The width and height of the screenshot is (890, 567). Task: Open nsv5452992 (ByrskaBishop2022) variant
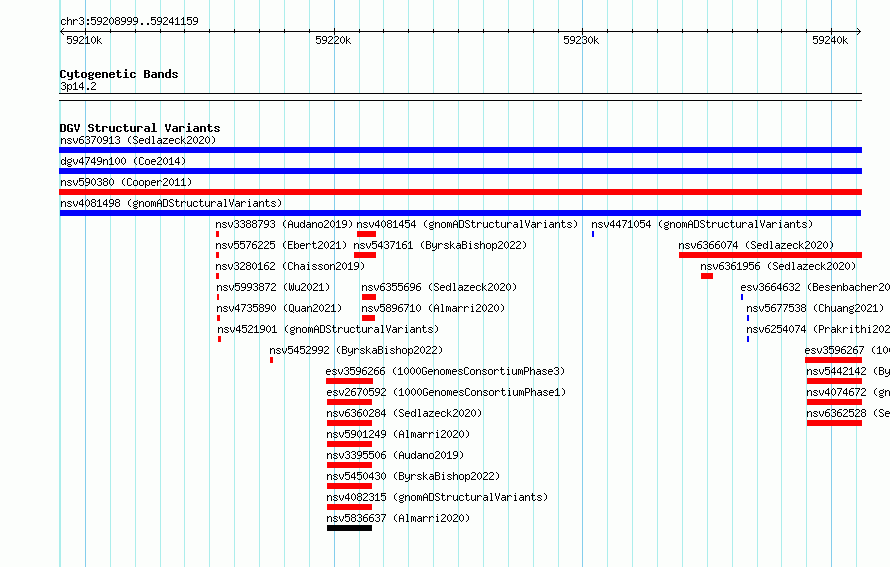coord(356,350)
